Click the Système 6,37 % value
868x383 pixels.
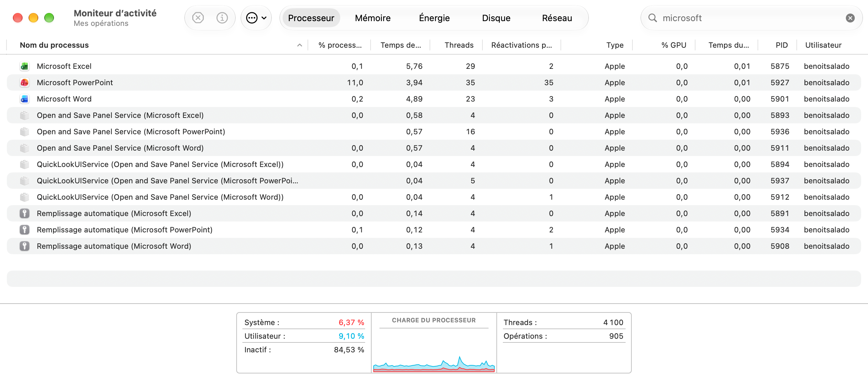click(x=351, y=322)
